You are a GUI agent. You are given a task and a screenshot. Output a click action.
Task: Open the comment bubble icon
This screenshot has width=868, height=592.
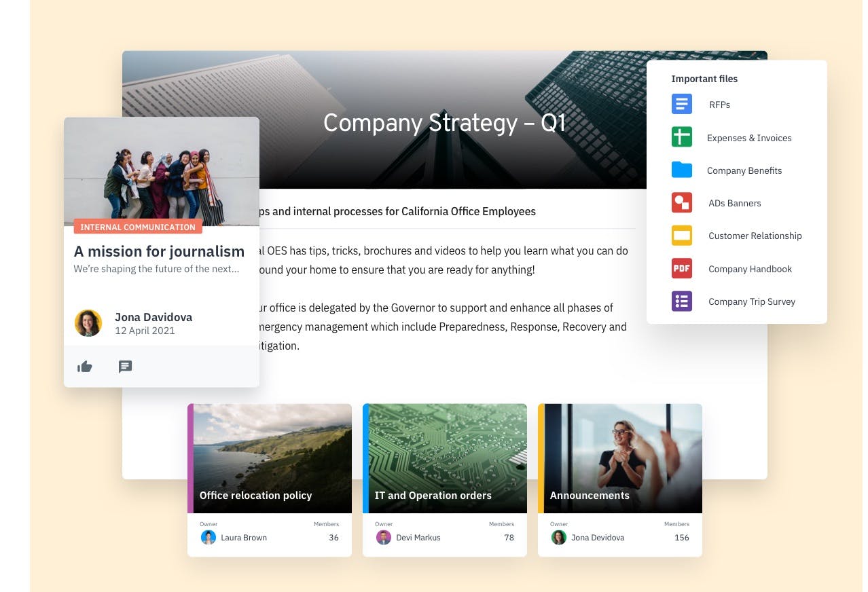point(125,367)
